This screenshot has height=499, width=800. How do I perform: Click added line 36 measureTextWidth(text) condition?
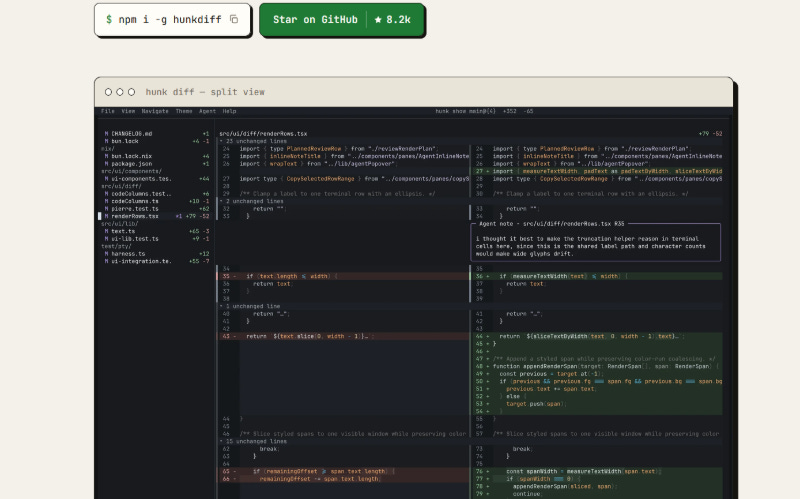[x=596, y=276]
